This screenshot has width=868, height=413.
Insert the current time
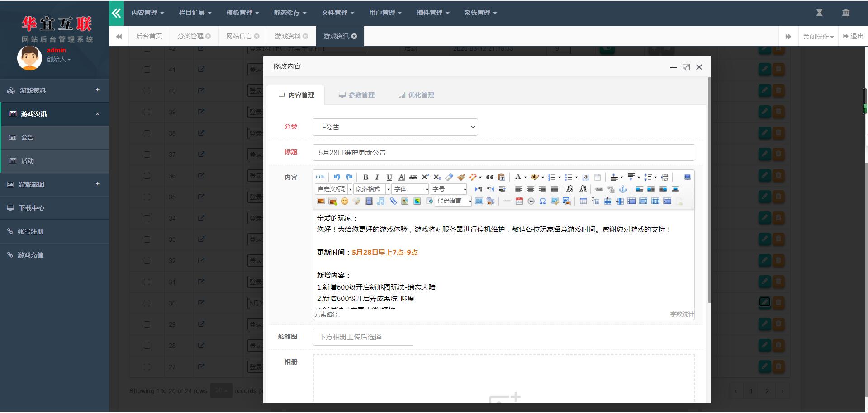531,201
